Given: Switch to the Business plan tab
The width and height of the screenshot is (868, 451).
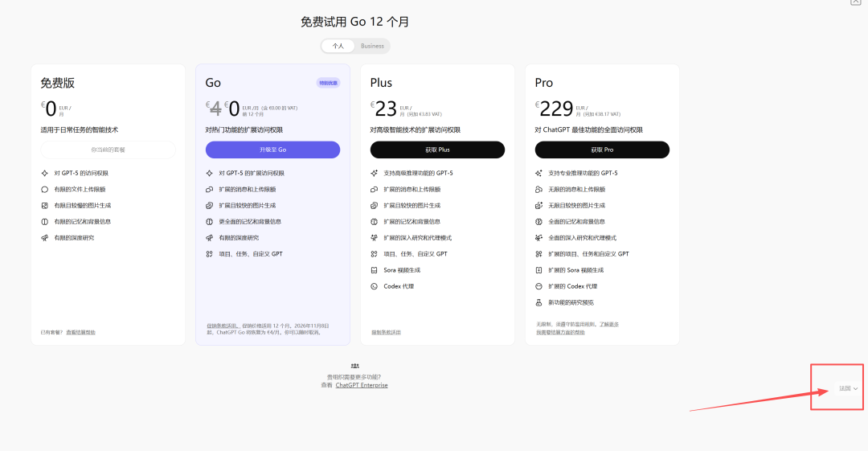Looking at the screenshot, I should point(372,46).
